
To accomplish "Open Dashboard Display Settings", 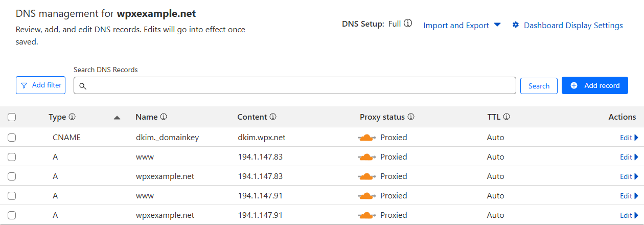I will click(573, 26).
